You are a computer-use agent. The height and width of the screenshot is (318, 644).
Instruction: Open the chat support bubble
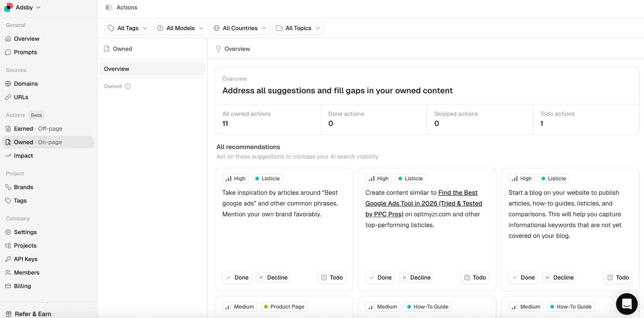pyautogui.click(x=626, y=304)
